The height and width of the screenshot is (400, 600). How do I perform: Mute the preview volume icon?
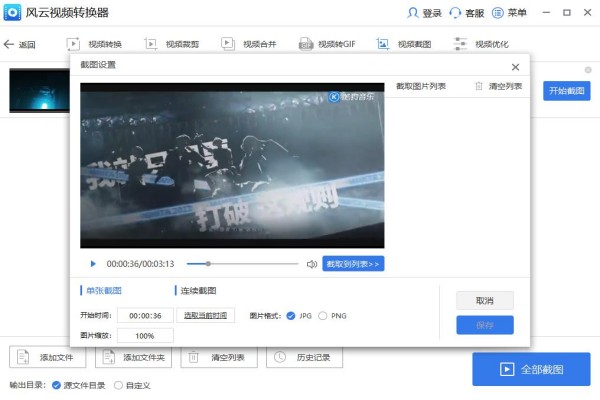tap(312, 264)
